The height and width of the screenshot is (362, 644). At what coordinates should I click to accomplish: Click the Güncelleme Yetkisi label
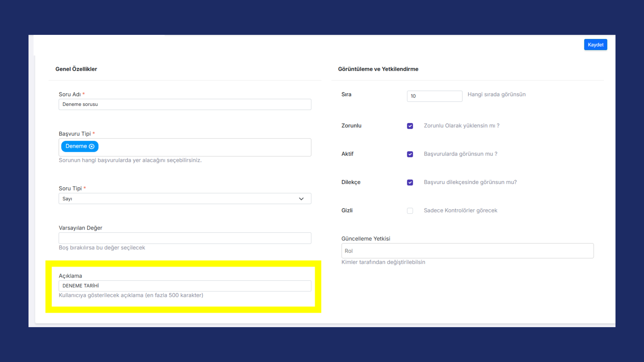pyautogui.click(x=366, y=239)
